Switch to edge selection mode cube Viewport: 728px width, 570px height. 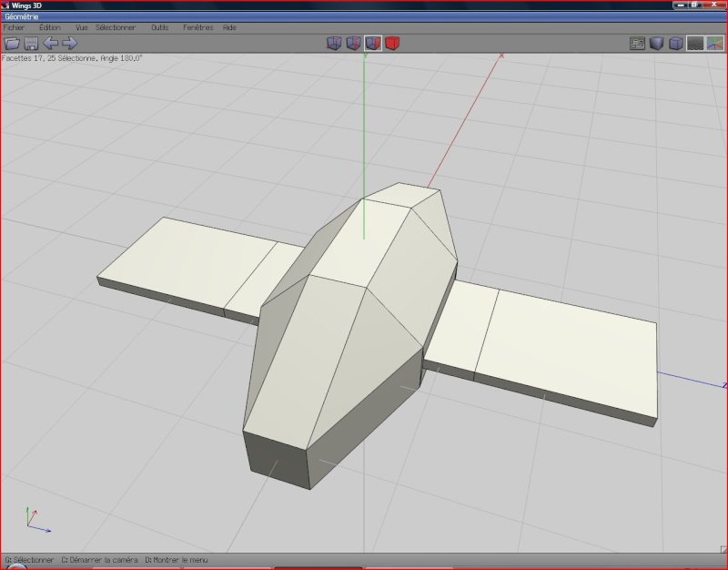354,43
